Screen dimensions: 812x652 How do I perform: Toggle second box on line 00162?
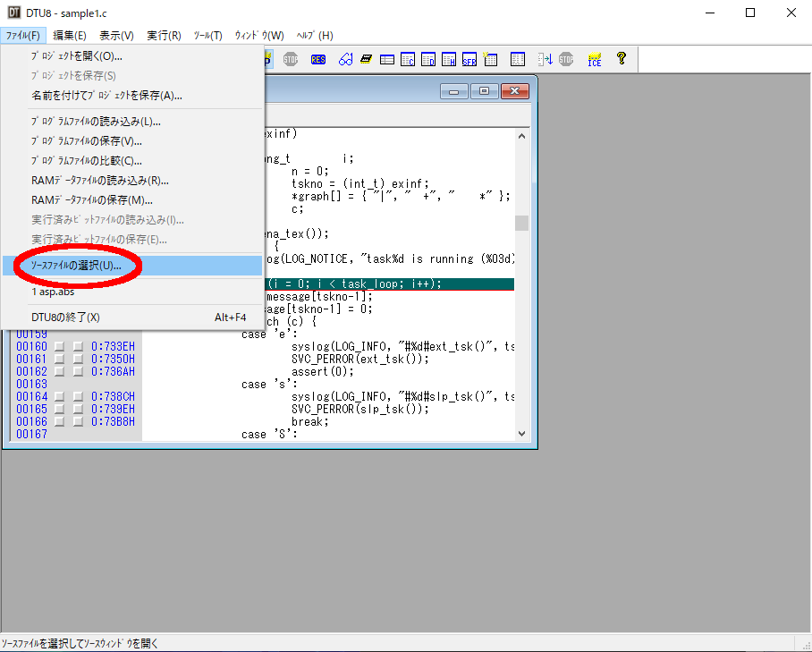click(78, 371)
